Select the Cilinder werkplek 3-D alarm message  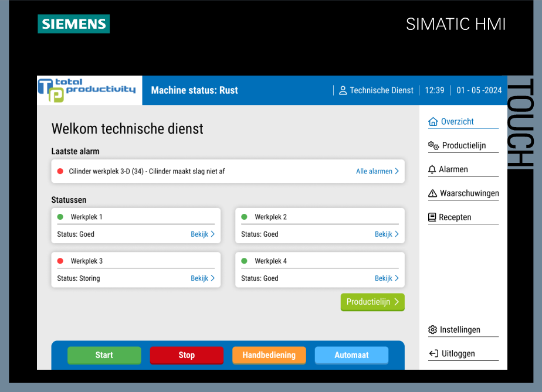[x=147, y=172]
